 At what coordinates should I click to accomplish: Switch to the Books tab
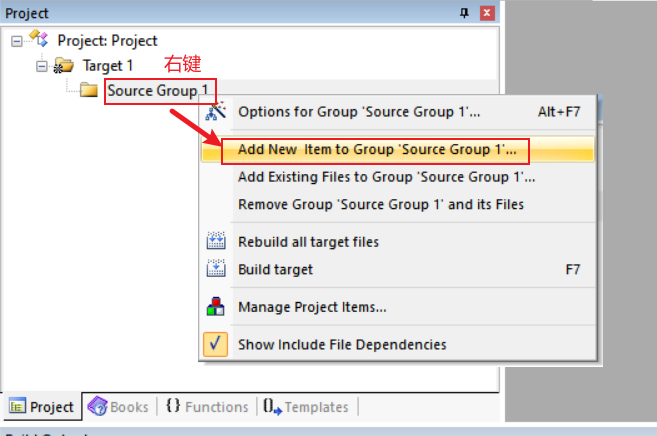tap(118, 407)
